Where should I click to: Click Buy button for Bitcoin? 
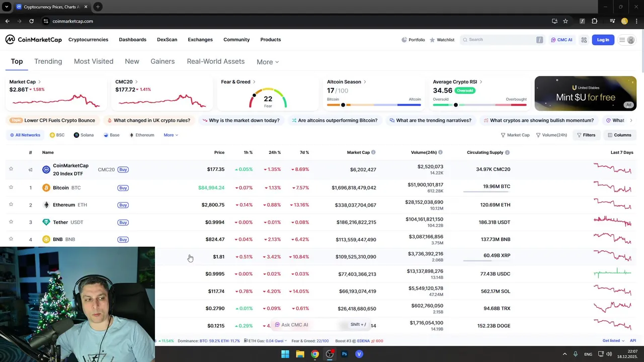pos(123,188)
